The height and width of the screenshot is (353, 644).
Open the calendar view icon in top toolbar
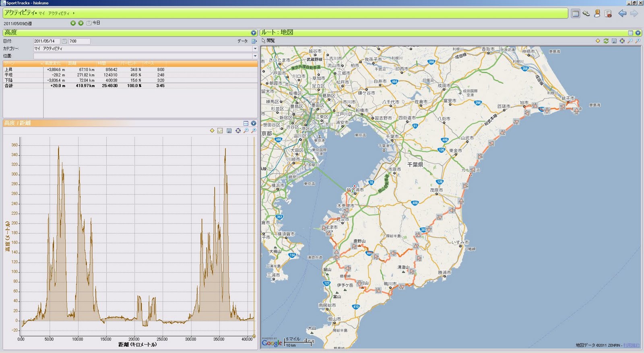click(576, 14)
